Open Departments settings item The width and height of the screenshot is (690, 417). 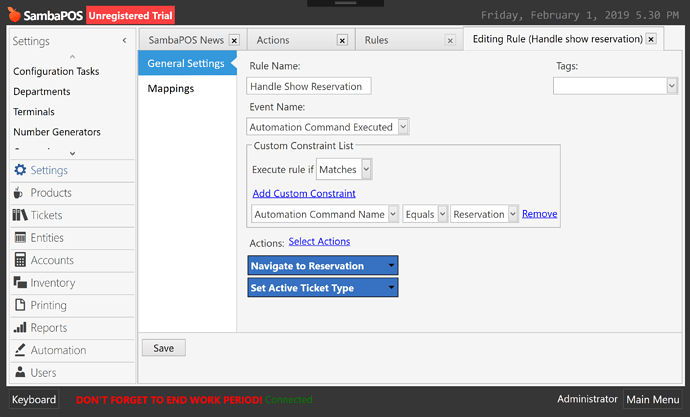point(42,91)
